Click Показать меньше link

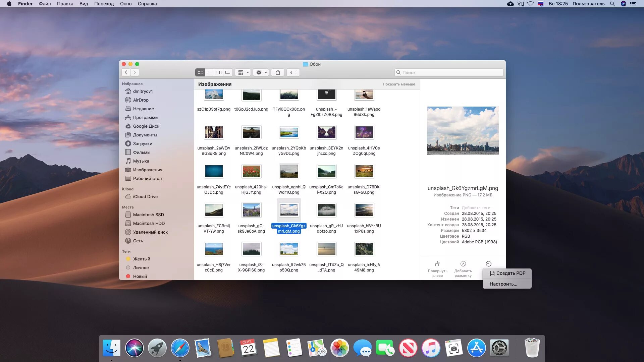[x=399, y=84]
